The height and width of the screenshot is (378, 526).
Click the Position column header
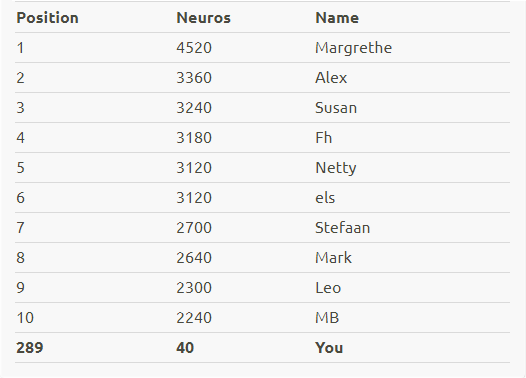point(47,18)
